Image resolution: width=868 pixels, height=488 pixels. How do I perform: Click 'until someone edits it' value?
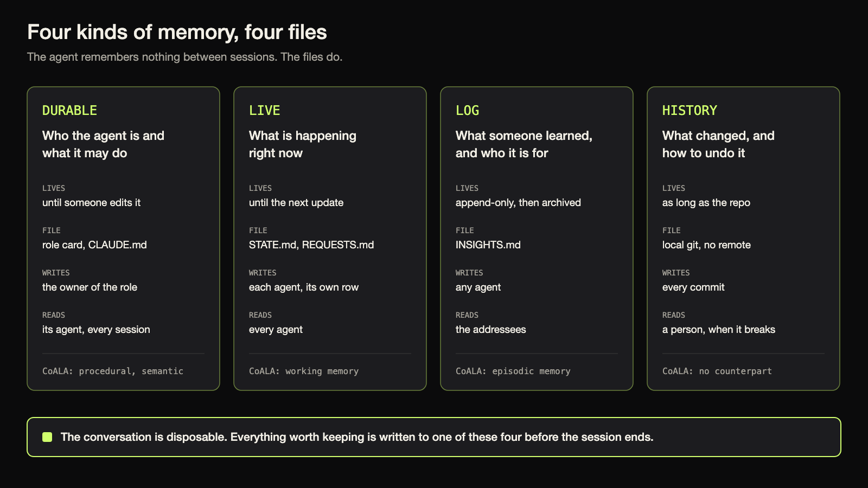pos(91,203)
